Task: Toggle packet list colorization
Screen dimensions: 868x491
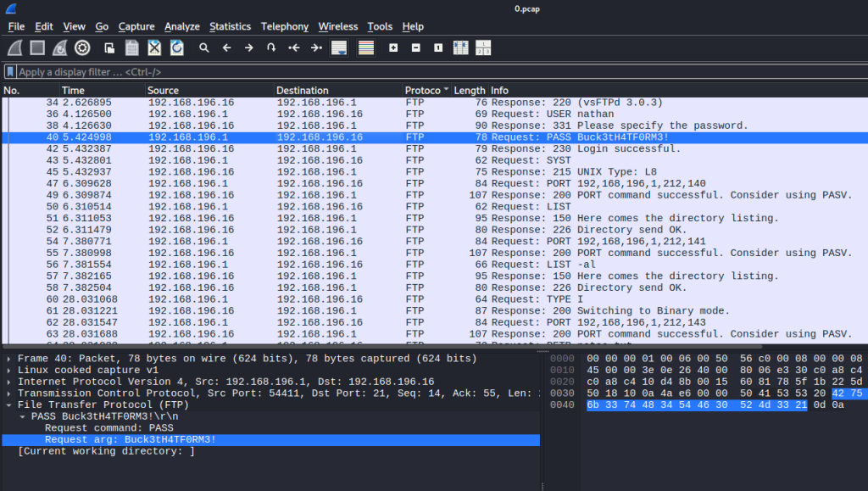Action: pos(366,47)
